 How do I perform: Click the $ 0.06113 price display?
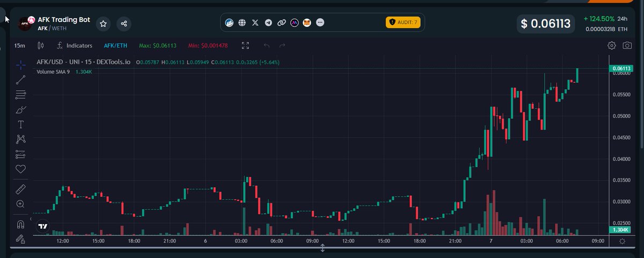[546, 24]
